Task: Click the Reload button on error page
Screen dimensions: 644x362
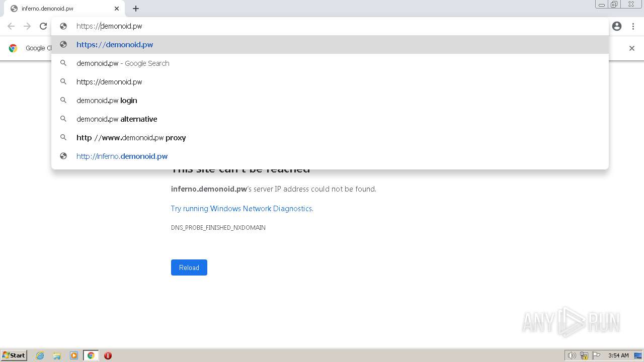Action: [x=189, y=267]
